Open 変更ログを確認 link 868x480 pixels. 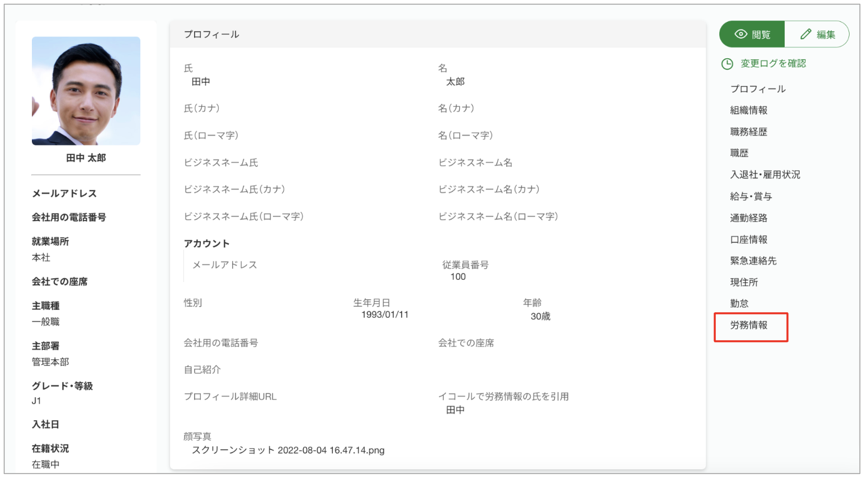[x=773, y=64]
